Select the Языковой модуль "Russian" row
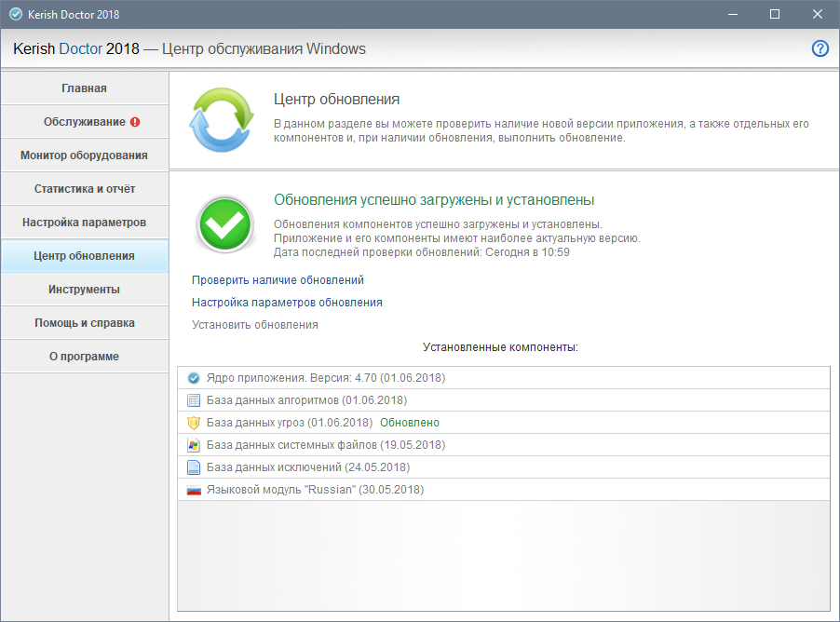 tap(504, 490)
